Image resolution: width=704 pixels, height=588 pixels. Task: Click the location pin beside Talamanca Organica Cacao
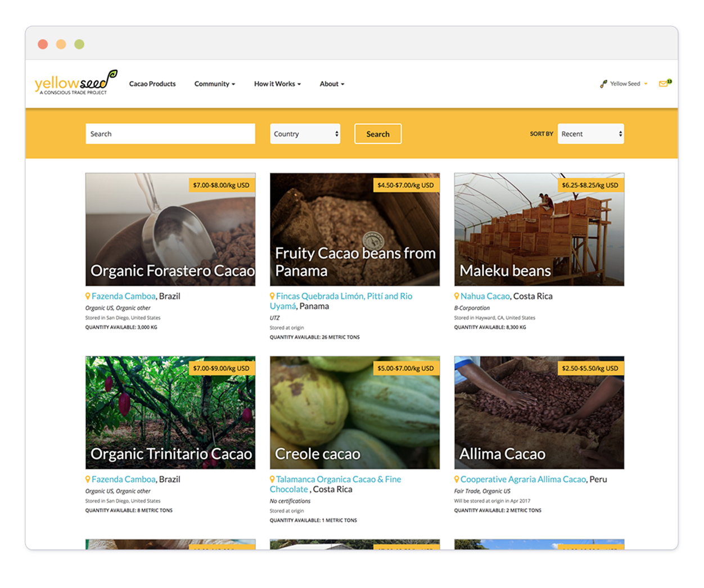(x=272, y=480)
